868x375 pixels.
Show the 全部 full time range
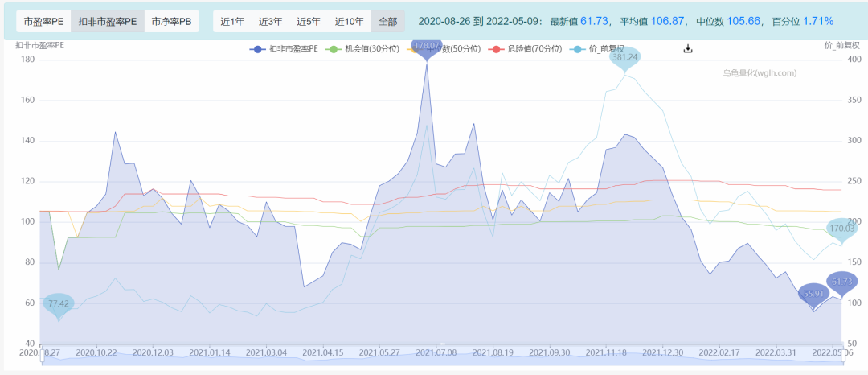pos(387,21)
